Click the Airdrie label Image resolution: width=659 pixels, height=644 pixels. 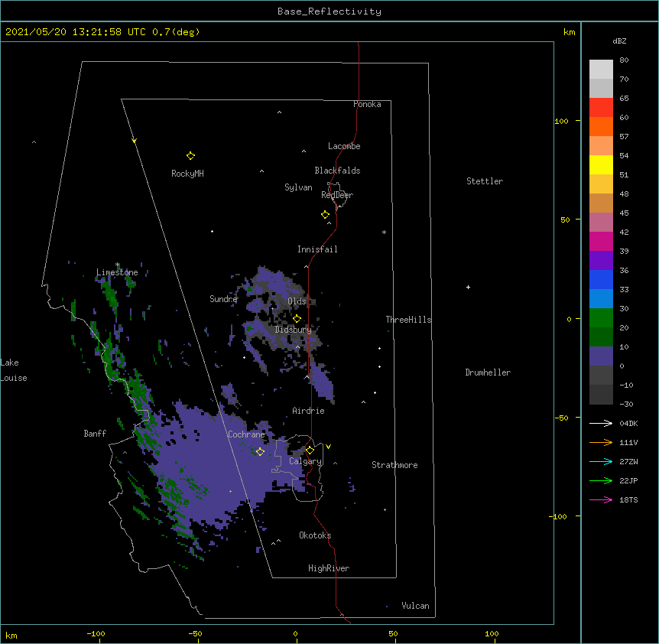308,411
